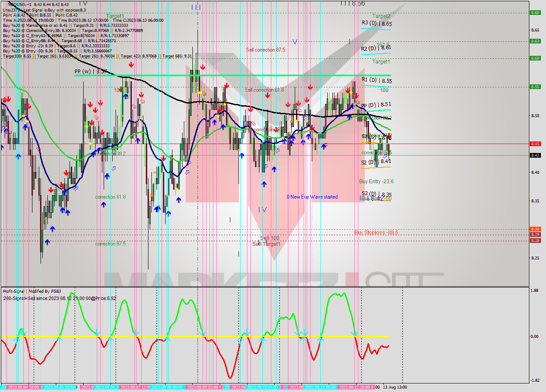This screenshot has width=546, height=392.
Task: Click the 8.40 price scale value
Action: (535, 173)
